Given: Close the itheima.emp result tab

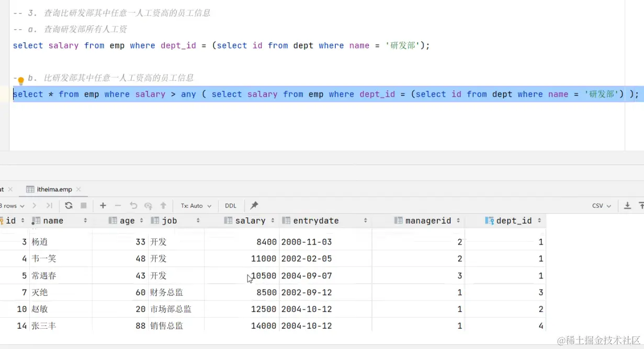Looking at the screenshot, I should coord(78,189).
